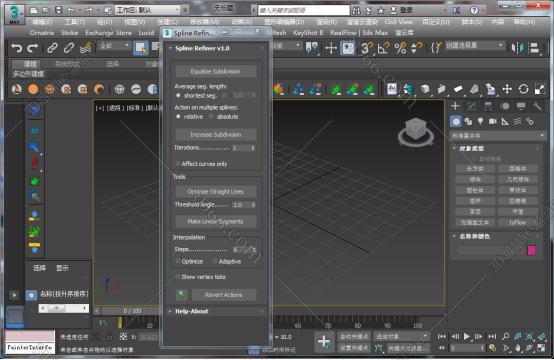Enable Show vertex ticks checkbox
Viewport: 554px width, 360px height.
coord(178,277)
